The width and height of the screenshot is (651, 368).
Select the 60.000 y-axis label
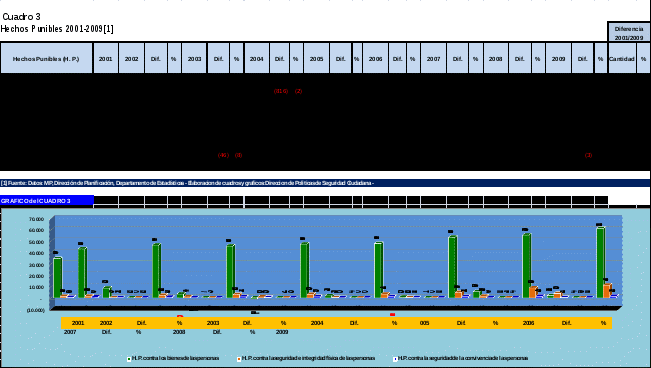click(x=37, y=230)
